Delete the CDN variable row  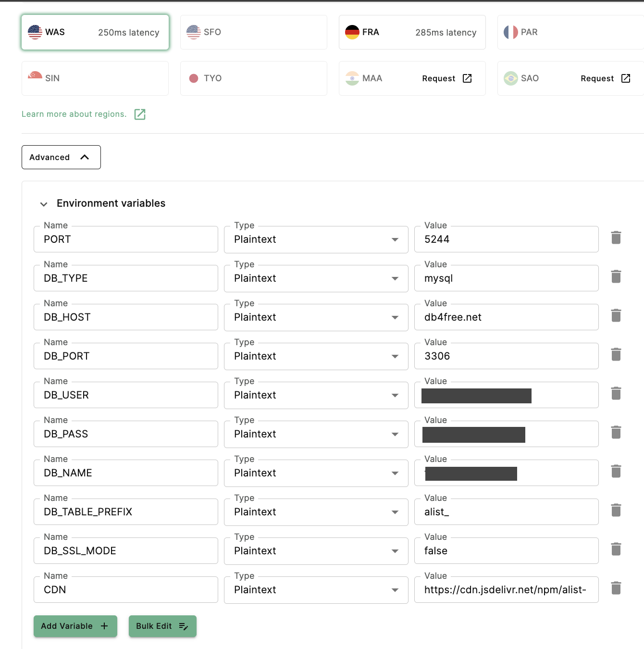click(616, 588)
